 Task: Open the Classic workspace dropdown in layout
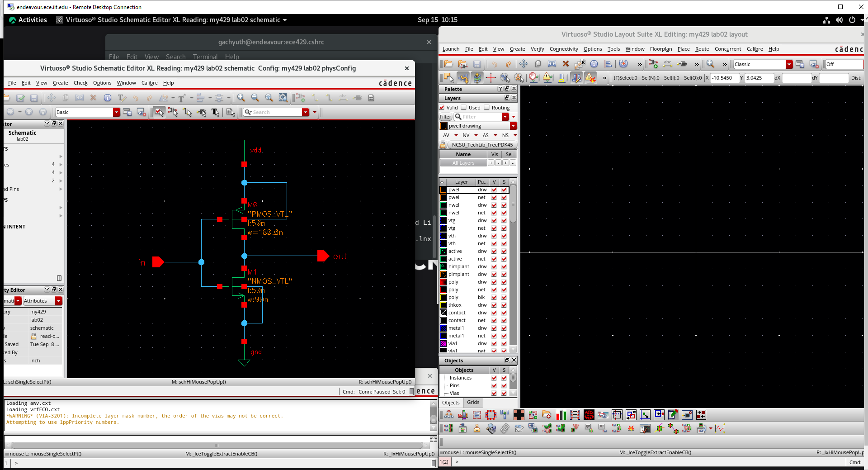789,64
